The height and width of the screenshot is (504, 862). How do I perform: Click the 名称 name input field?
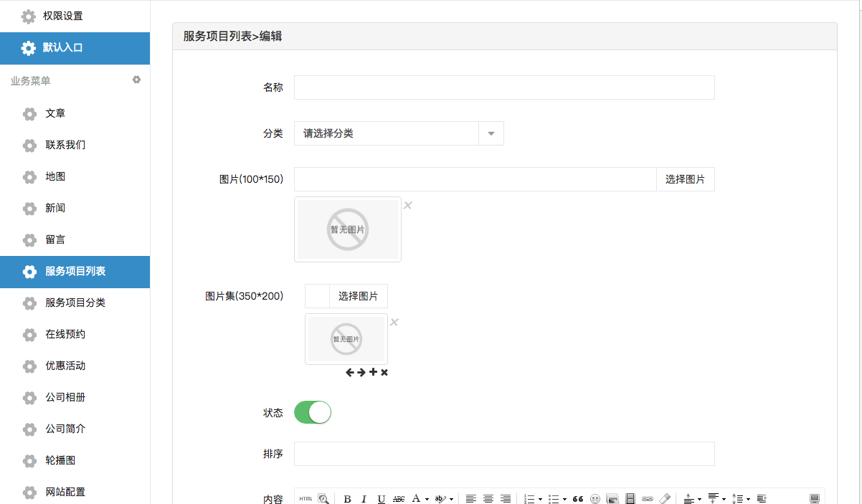click(504, 87)
